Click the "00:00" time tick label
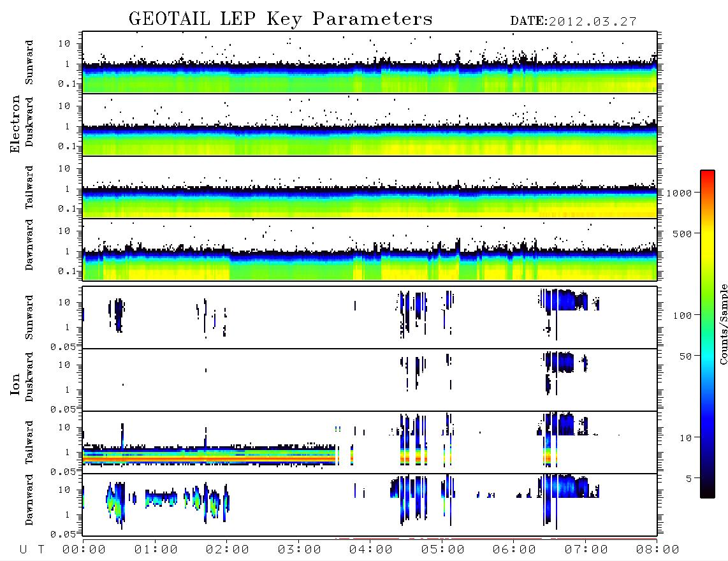The image size is (728, 561). click(84, 550)
